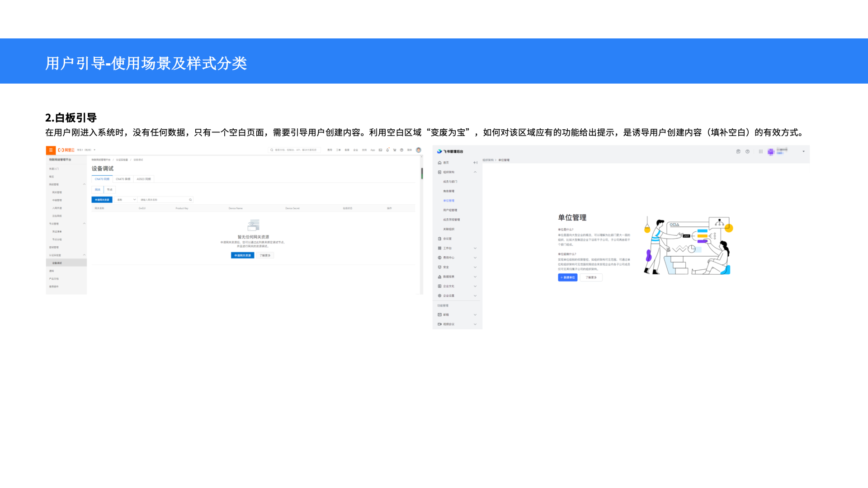The image size is (868, 488).
Task: Click the Aliyun page vertical scrollbar
Action: tap(422, 173)
